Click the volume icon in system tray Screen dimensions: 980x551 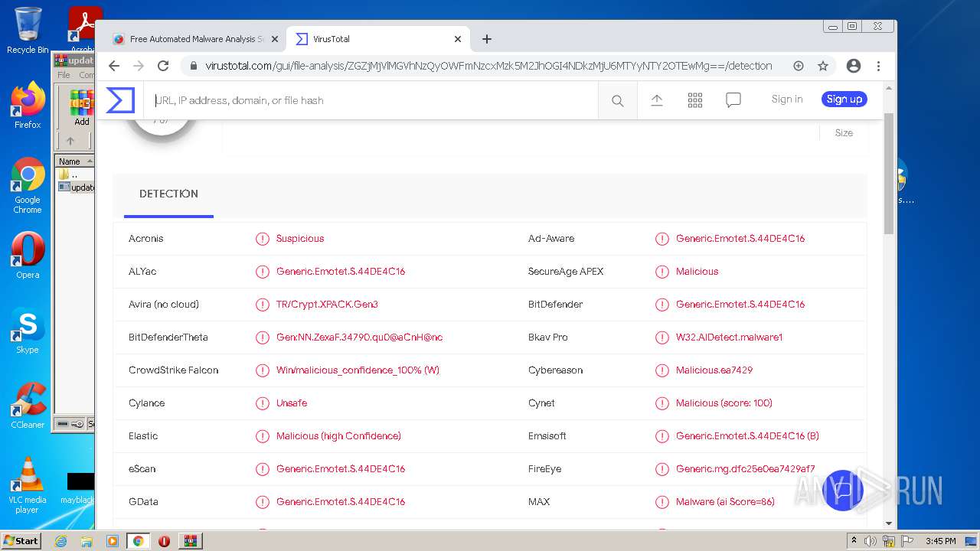(871, 541)
